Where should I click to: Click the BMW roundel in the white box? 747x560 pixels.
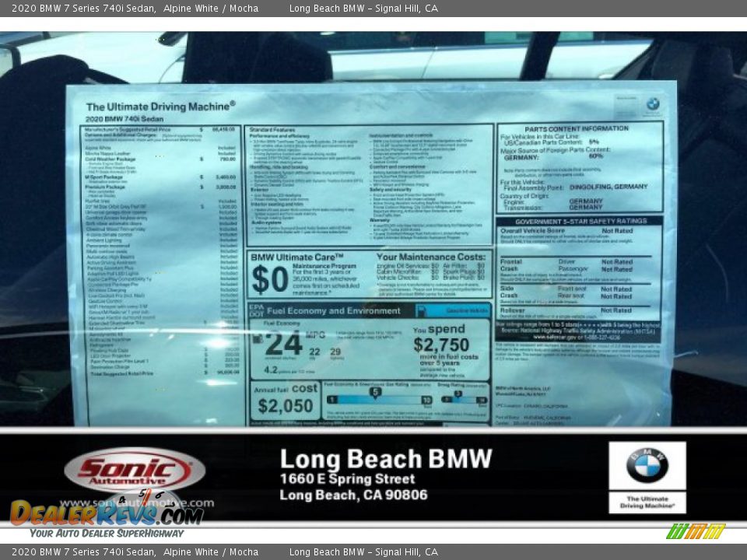coord(647,465)
